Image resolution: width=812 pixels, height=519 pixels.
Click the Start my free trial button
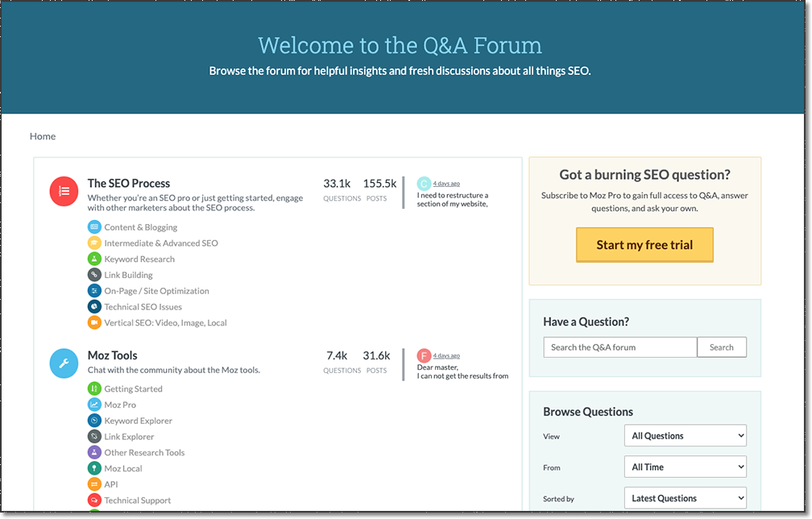click(644, 244)
